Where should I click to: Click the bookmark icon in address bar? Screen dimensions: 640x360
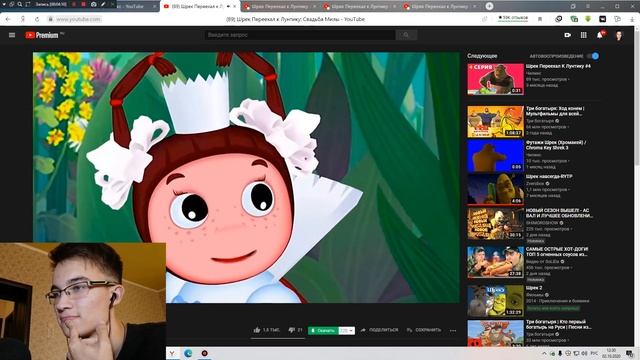coord(540,19)
